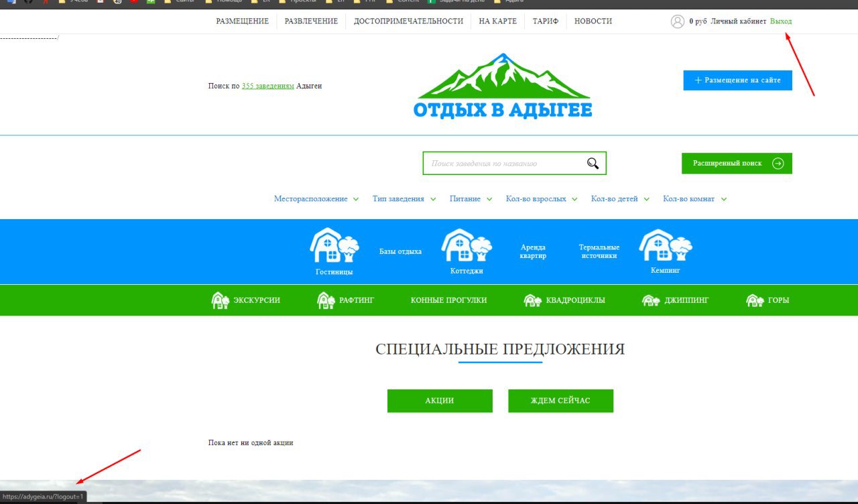The height and width of the screenshot is (504, 858).
Task: Expand the Кол-во взрослых dropdown
Action: pos(542,199)
